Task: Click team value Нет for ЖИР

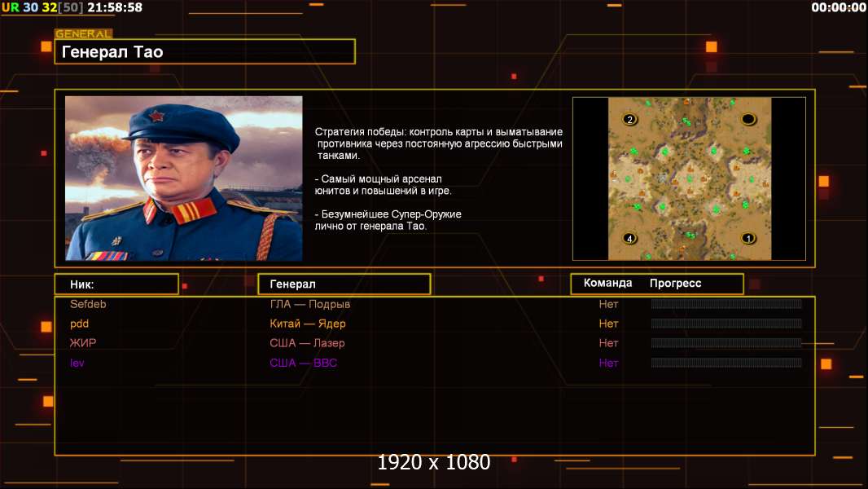Action: pos(608,343)
